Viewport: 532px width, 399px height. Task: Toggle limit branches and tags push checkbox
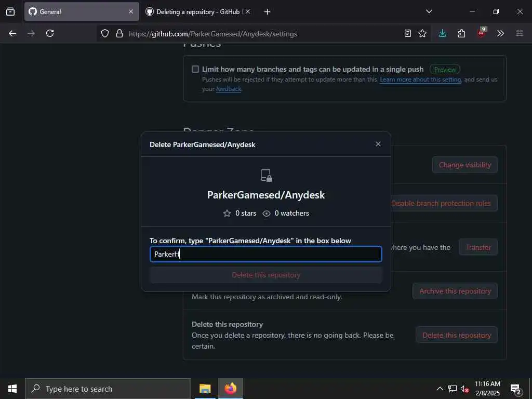(x=195, y=69)
